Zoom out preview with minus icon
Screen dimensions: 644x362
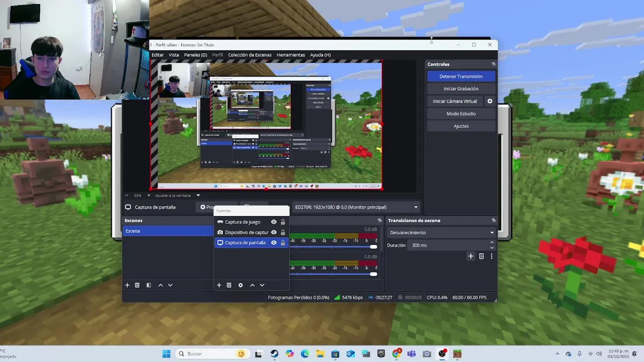pos(126,196)
